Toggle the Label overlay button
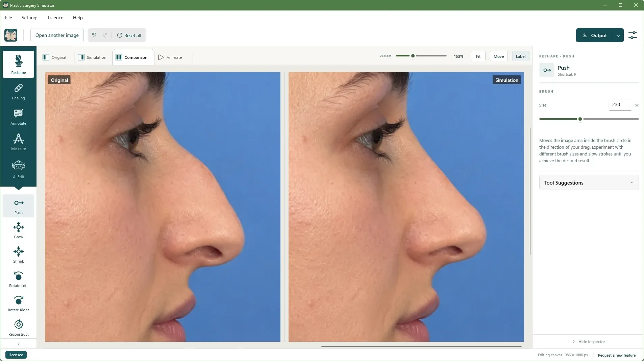 coord(520,56)
